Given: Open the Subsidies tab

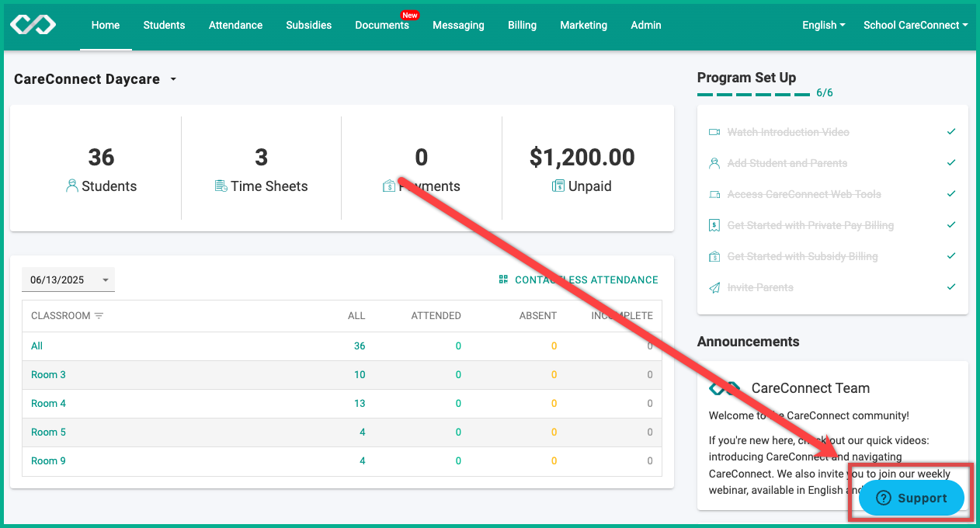Looking at the screenshot, I should point(308,25).
